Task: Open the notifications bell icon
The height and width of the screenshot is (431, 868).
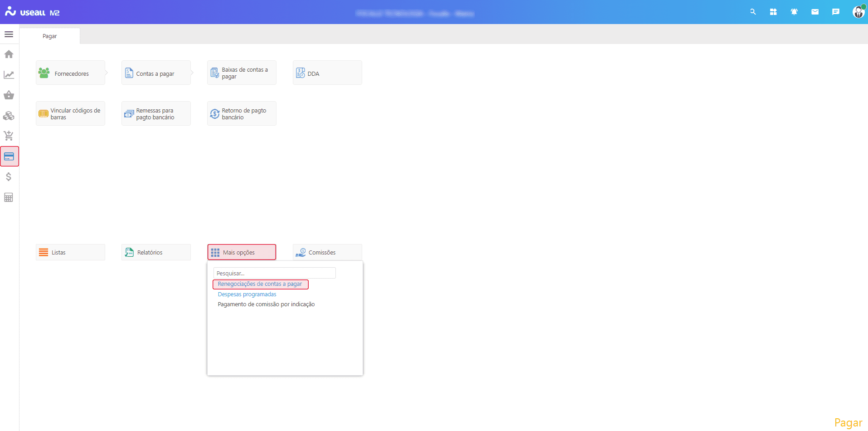Action: (x=794, y=12)
